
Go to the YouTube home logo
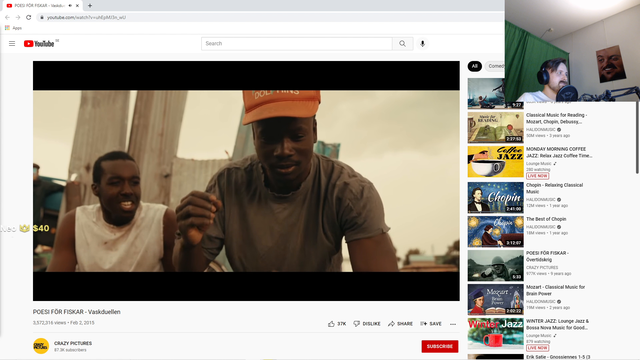pos(39,44)
